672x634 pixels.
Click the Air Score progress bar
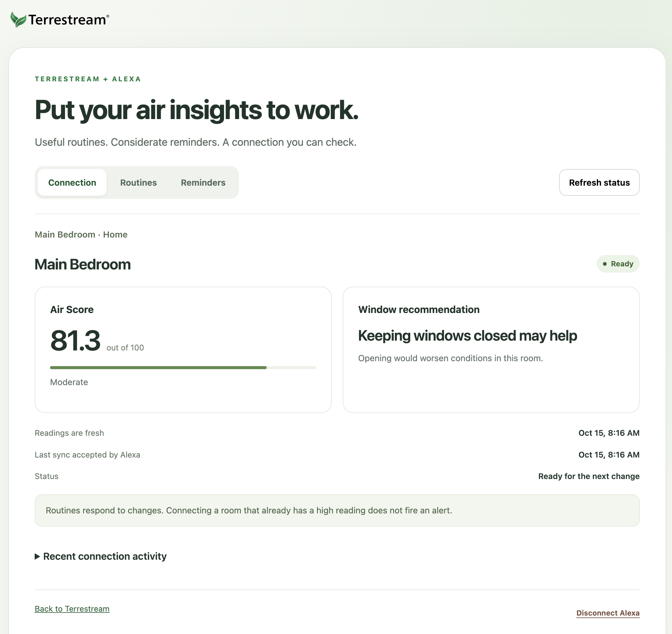point(183,368)
